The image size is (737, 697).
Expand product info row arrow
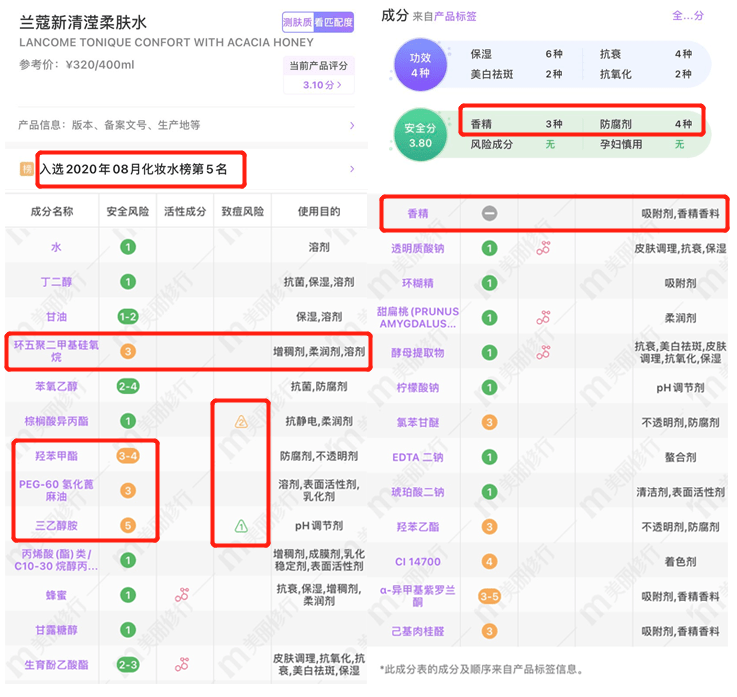(352, 125)
